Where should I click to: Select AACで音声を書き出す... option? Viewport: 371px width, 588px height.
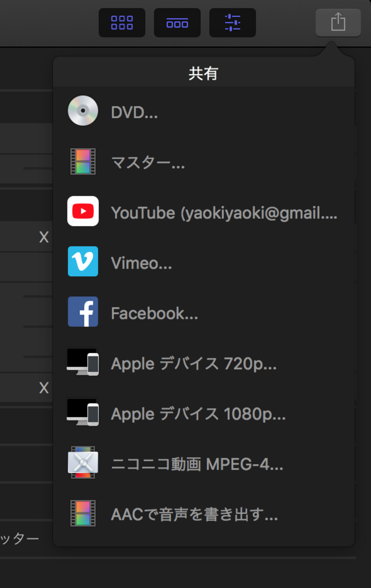pos(204,513)
